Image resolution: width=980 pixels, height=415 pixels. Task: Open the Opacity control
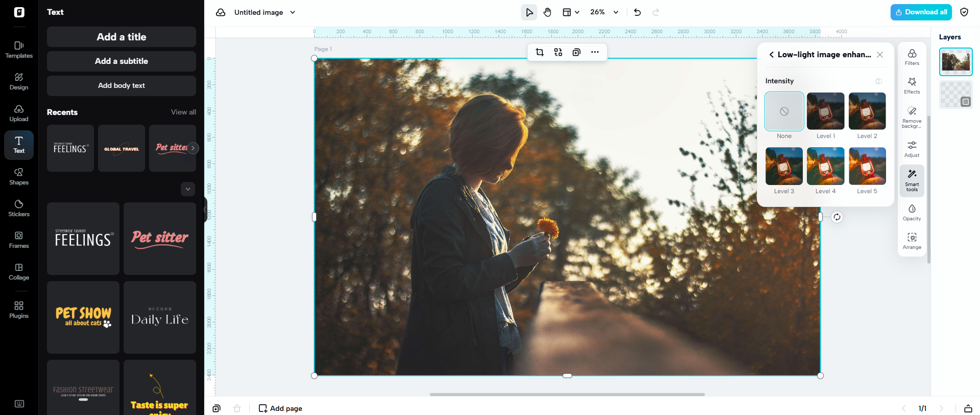tap(912, 212)
